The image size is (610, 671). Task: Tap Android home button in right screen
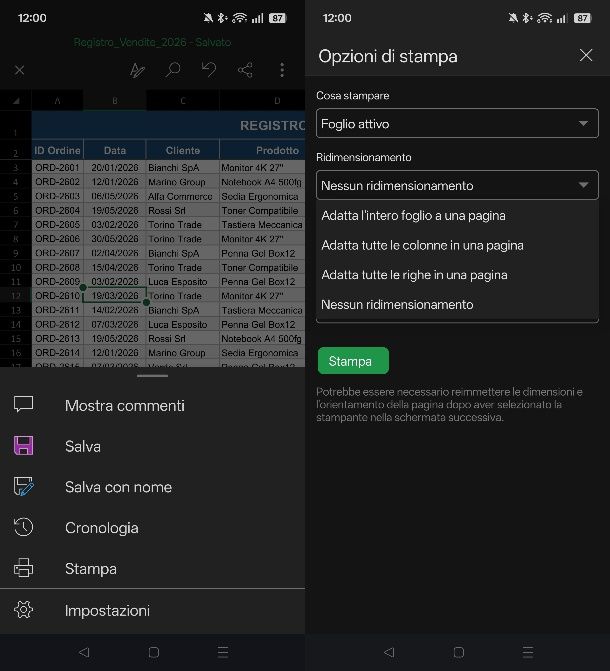click(458, 652)
